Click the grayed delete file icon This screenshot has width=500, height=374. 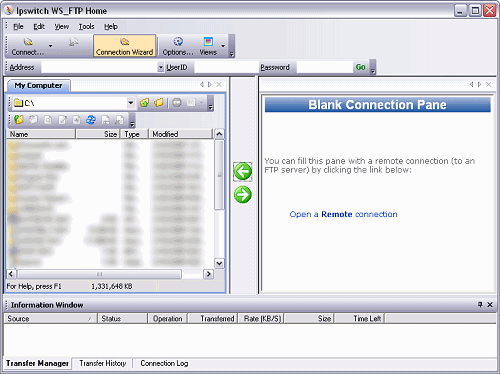120,120
